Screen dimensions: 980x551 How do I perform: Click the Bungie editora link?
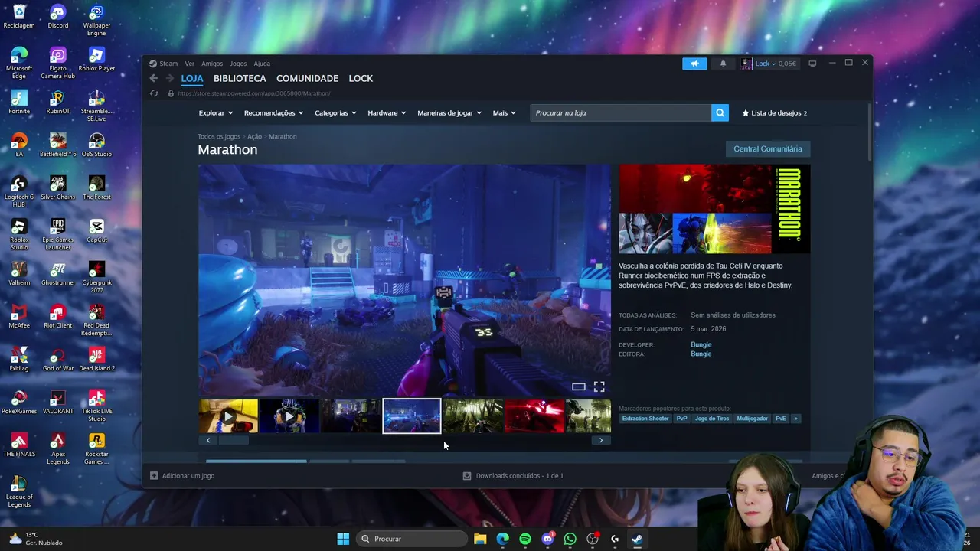point(701,354)
